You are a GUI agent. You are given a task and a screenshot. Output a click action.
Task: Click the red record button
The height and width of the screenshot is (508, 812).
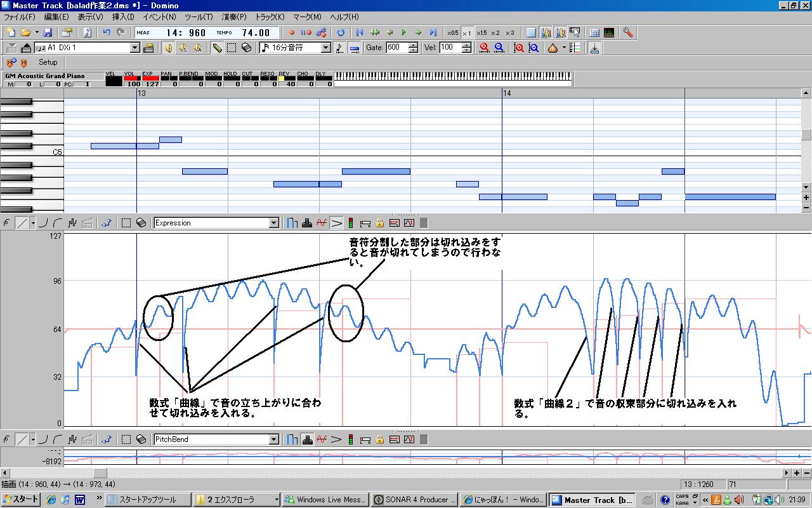click(x=292, y=32)
